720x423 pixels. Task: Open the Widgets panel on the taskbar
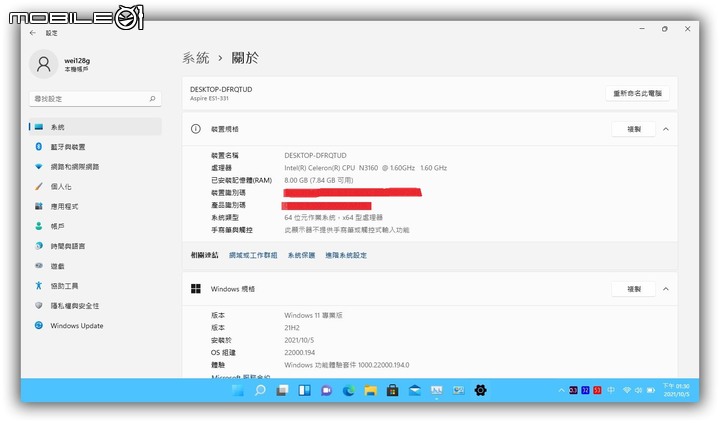(x=304, y=390)
